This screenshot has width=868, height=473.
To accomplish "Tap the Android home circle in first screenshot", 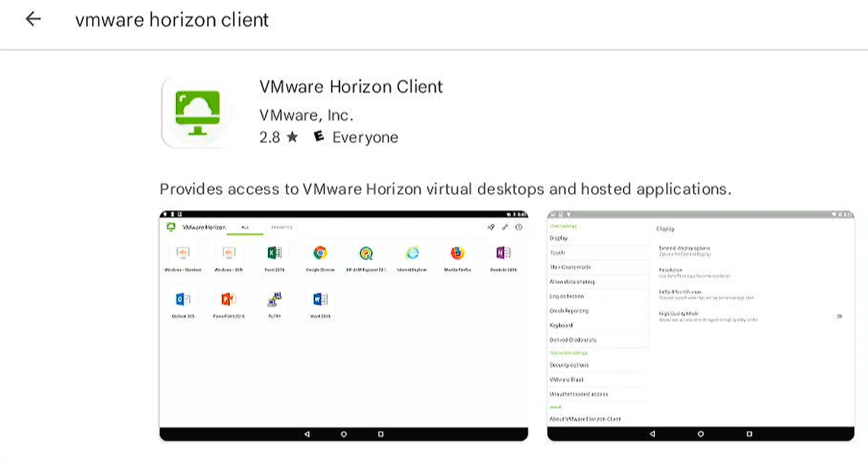I will [x=343, y=434].
